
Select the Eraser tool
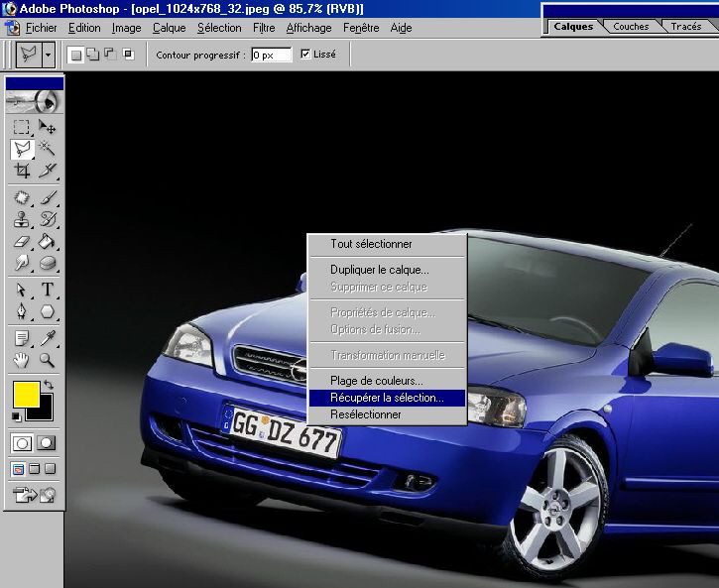tap(22, 241)
